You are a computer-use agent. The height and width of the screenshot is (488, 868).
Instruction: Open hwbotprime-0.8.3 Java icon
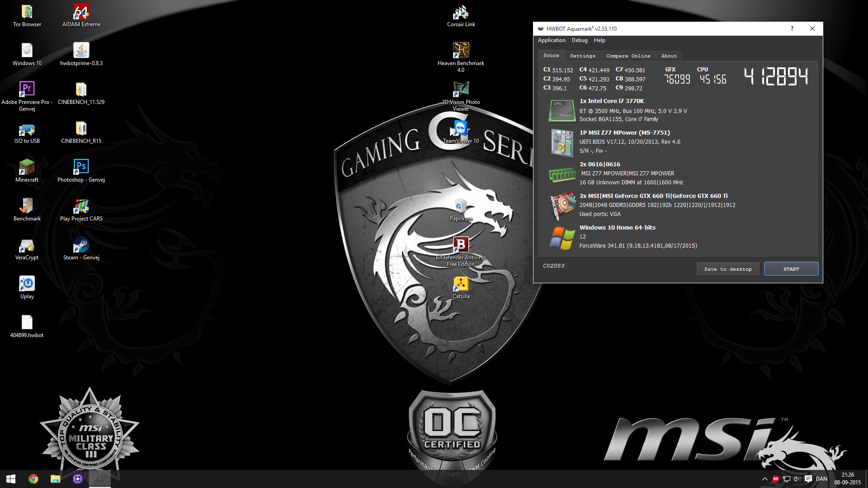(x=81, y=55)
